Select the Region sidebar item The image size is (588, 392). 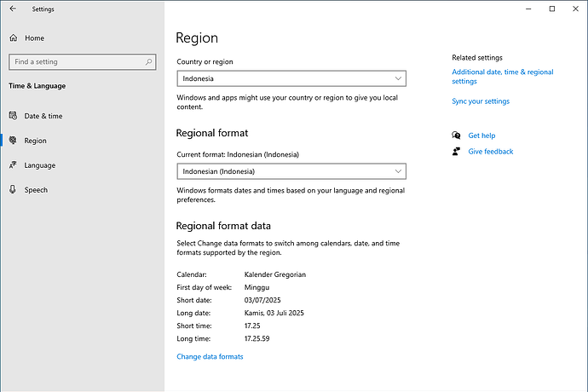35,141
